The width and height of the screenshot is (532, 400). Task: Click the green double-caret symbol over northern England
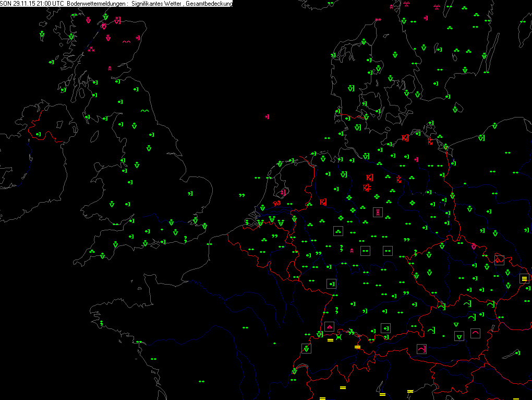pos(144,111)
